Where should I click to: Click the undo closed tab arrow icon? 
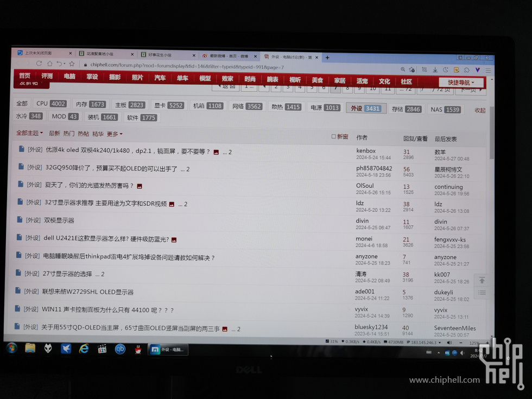[x=59, y=64]
